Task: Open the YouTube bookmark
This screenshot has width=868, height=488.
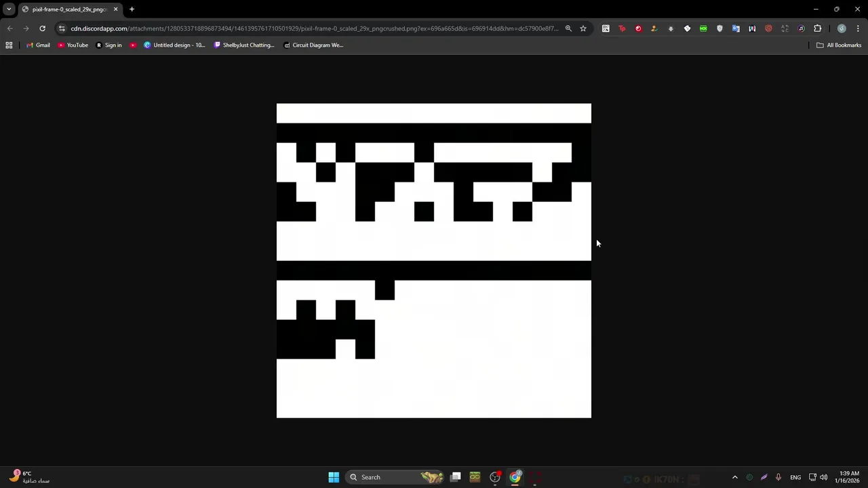Action: tap(73, 45)
